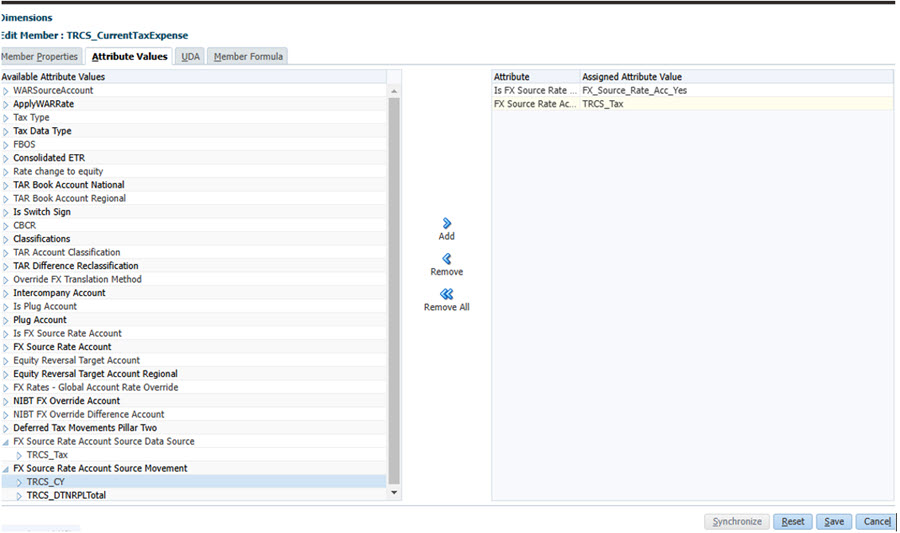Select Override FX Translation Method row
The height and width of the screenshot is (533, 900).
(x=193, y=279)
